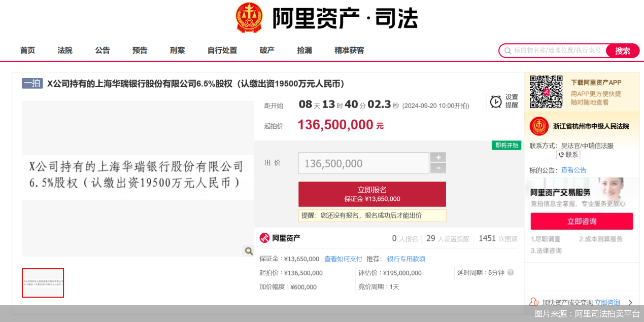Go to the 捡漏 navigation item
This screenshot has height=322, width=644.
click(x=304, y=50)
